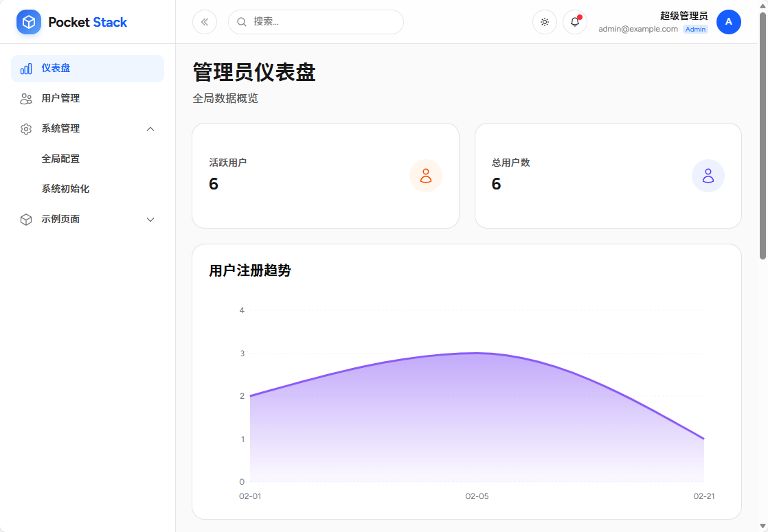Click the chevron next to 系统管理

point(150,128)
